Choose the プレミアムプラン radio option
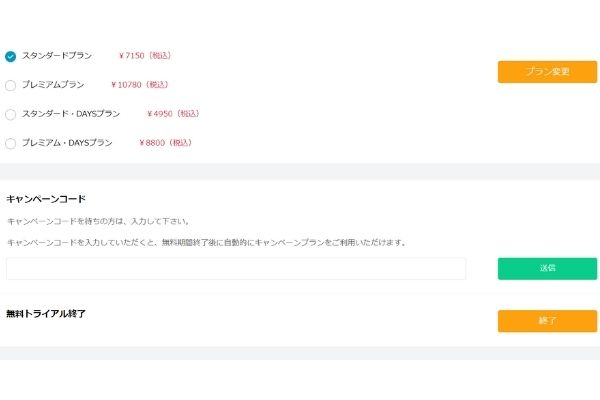Screen dimensions: 600x400 point(11,86)
